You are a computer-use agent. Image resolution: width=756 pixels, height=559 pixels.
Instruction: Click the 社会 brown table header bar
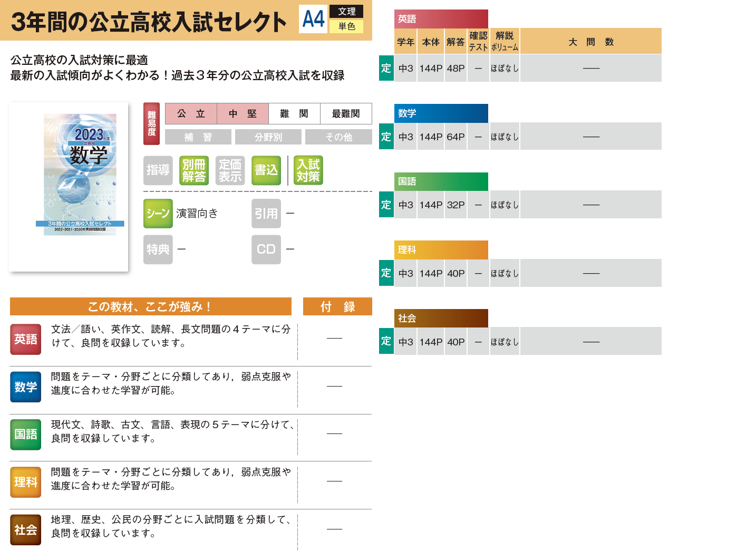[x=441, y=319]
